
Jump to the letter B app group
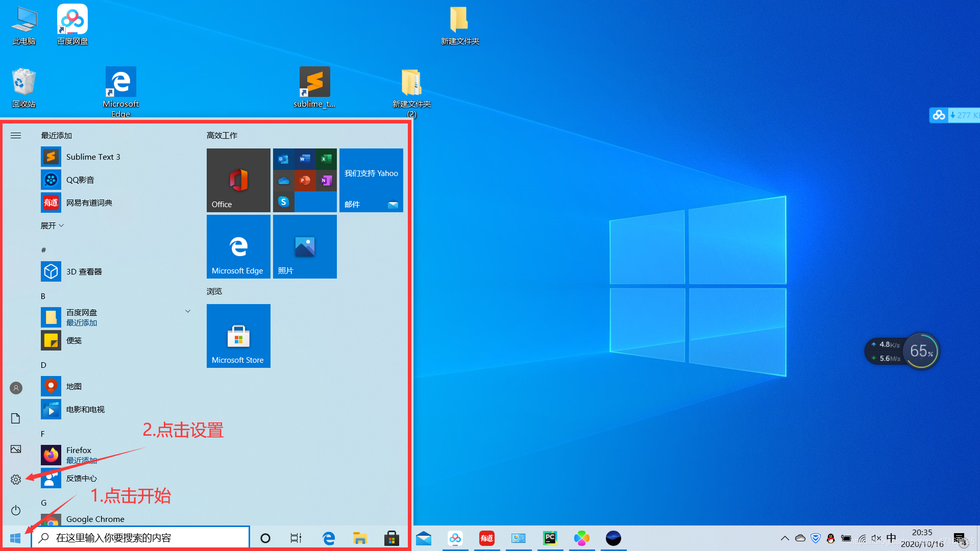43,296
